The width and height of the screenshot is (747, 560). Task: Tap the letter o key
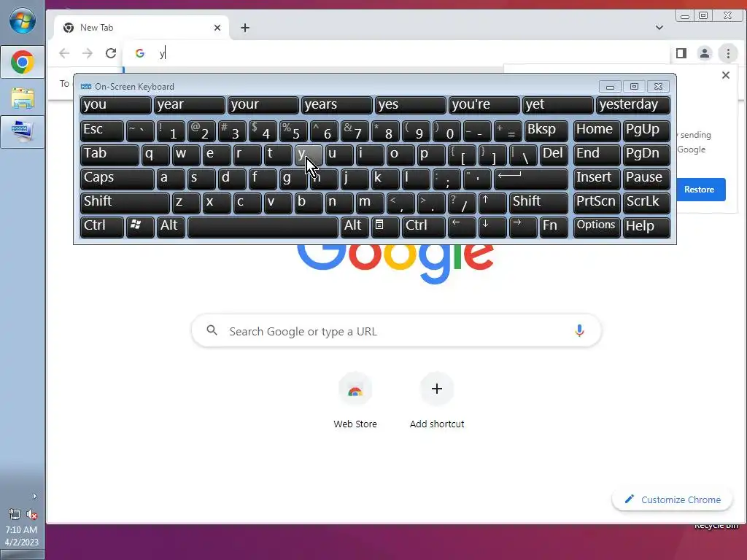(x=400, y=155)
